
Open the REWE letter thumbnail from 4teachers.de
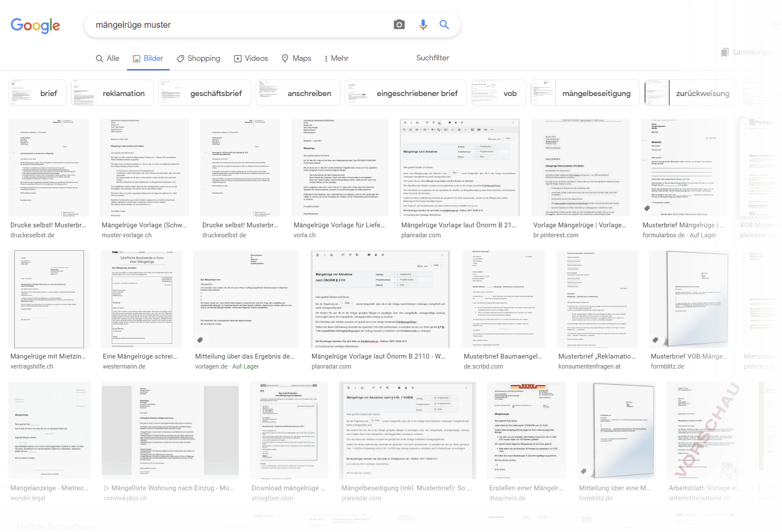(x=526, y=430)
